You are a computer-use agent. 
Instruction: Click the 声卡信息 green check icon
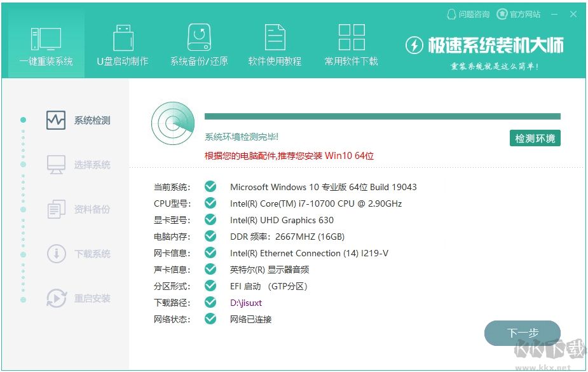click(210, 269)
